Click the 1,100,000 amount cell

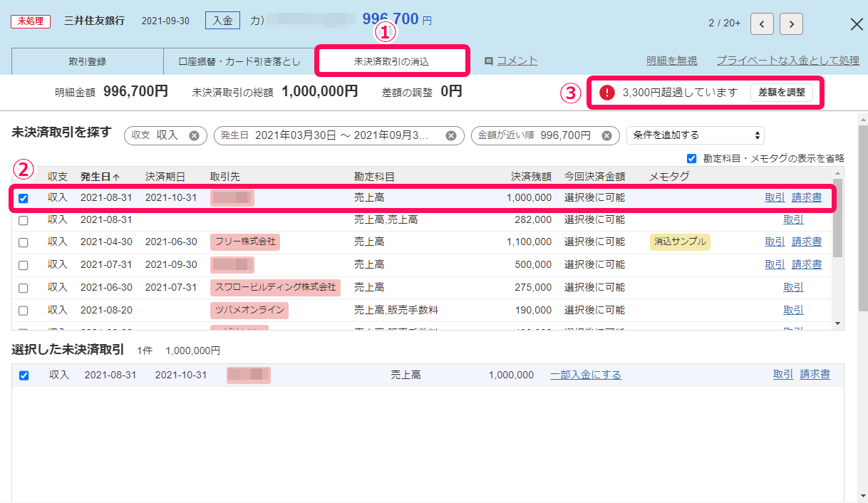point(528,242)
